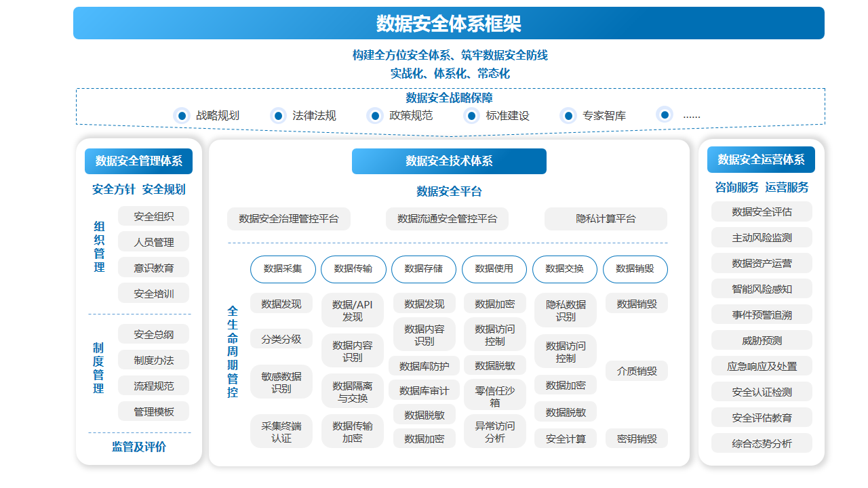This screenshot has height=488, width=868.
Task: Click the 隐私计算平台 box
Action: tap(606, 219)
